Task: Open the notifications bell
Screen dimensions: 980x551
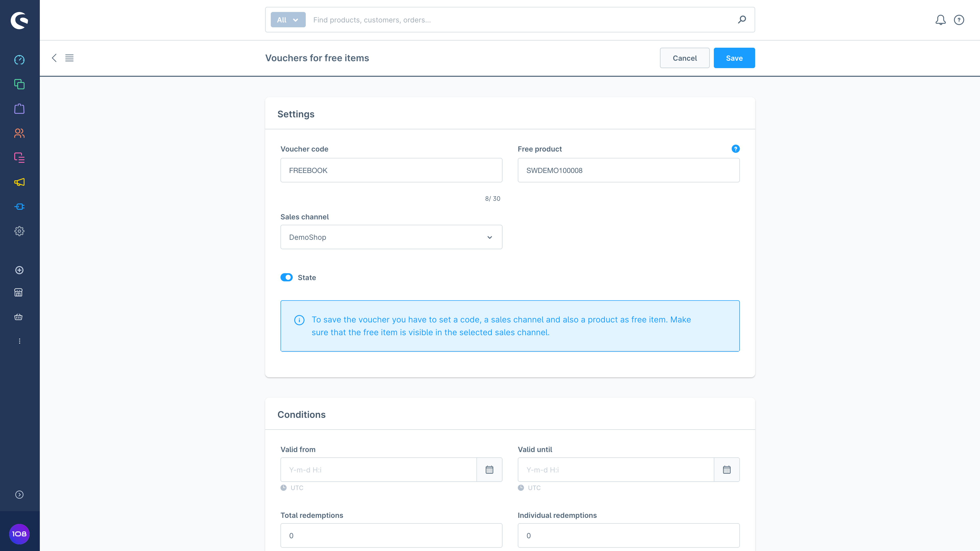Action: pos(940,20)
